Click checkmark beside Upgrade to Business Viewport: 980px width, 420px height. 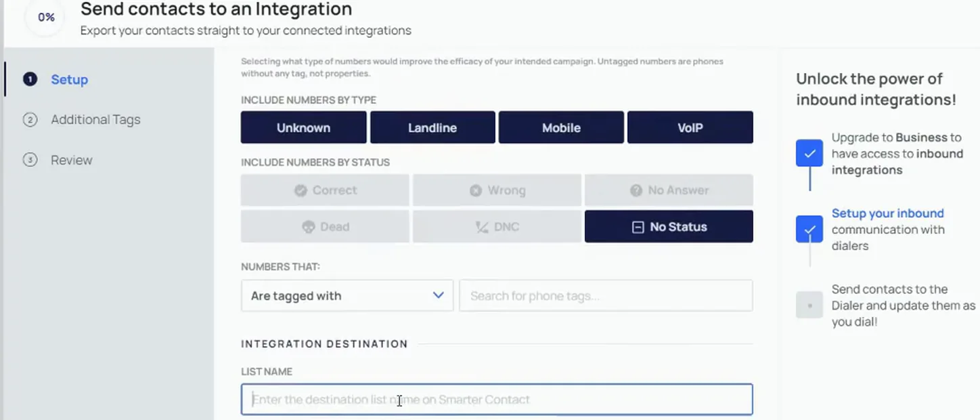tap(809, 153)
